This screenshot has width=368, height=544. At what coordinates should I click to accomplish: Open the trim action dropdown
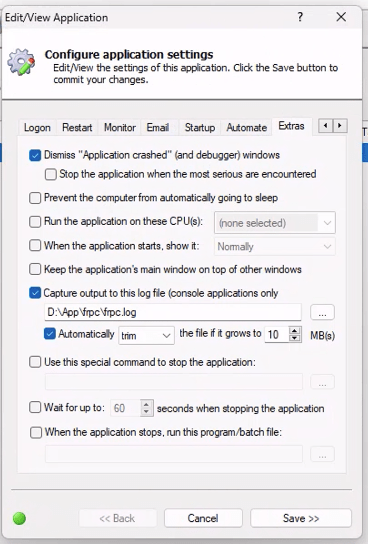coord(146,335)
